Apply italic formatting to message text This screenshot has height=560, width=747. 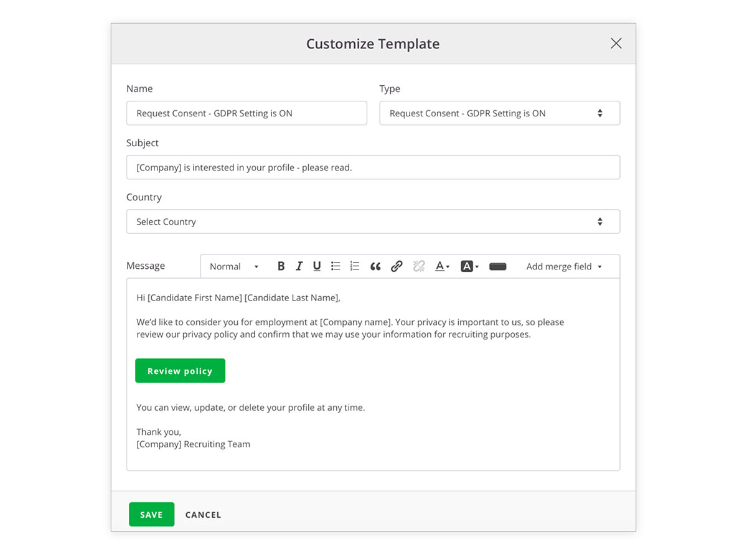pyautogui.click(x=299, y=266)
